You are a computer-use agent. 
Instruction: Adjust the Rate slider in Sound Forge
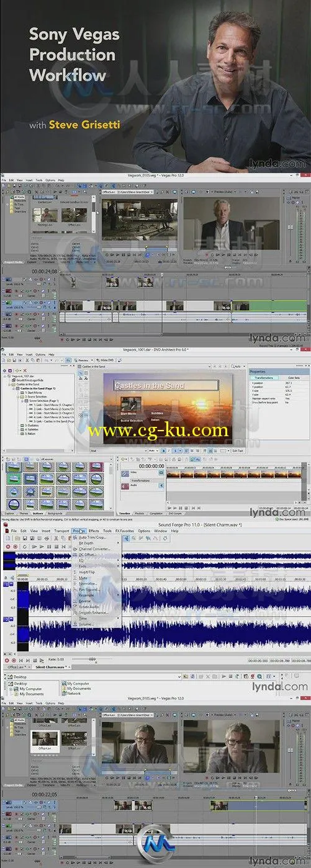click(91, 660)
